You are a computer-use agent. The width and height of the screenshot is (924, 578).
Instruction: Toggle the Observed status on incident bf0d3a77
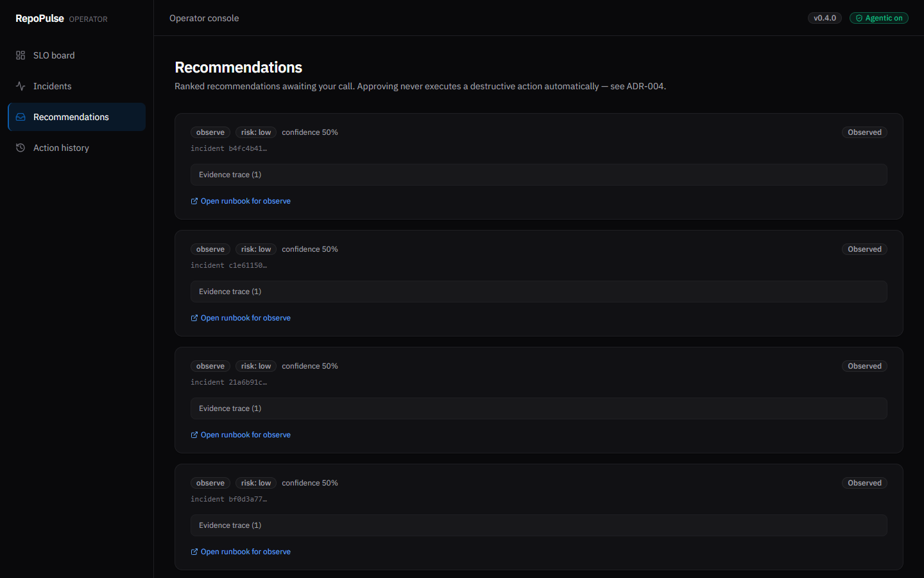tap(864, 482)
